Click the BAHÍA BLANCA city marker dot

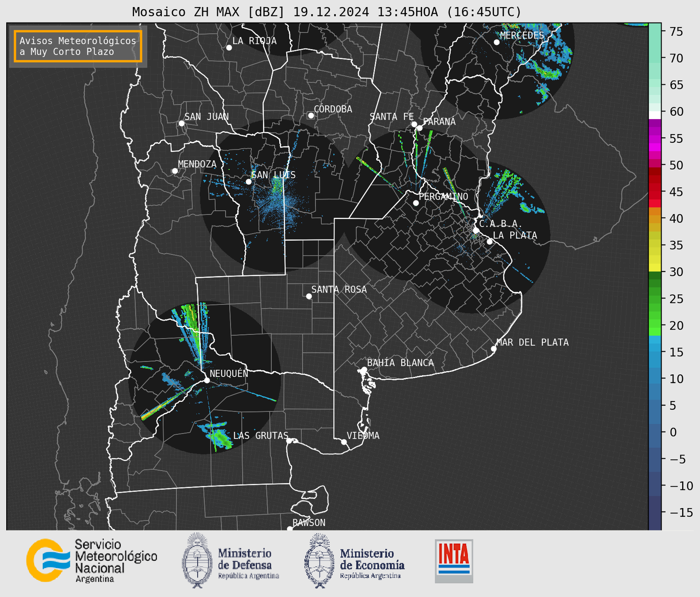coord(364,369)
